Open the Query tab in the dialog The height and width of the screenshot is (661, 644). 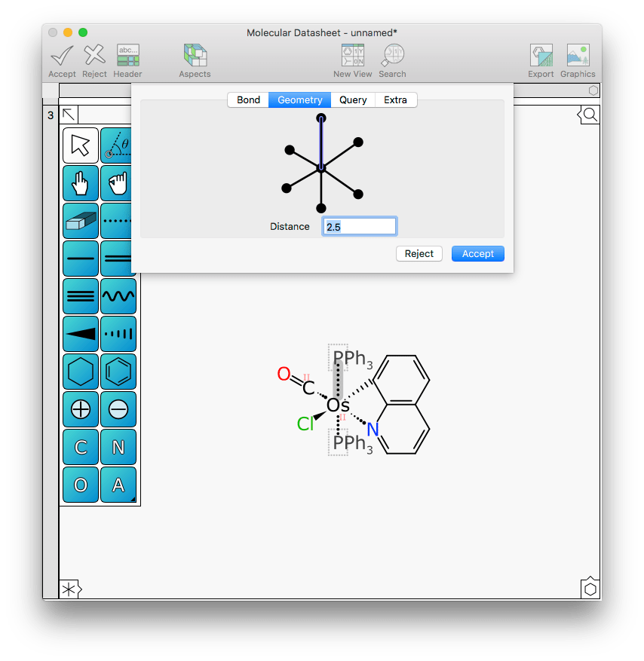352,99
